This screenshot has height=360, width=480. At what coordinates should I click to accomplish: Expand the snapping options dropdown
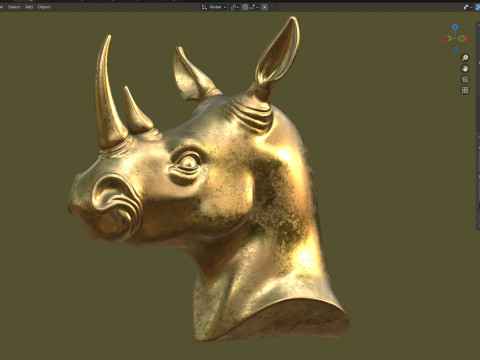253,7
